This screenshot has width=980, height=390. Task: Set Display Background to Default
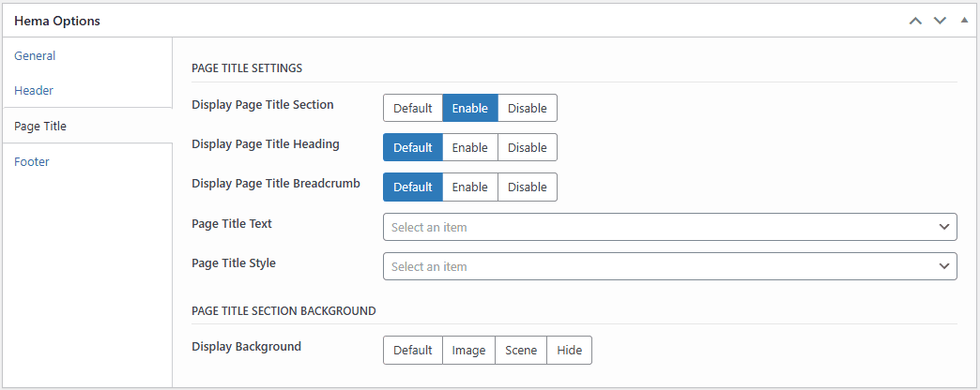click(412, 351)
